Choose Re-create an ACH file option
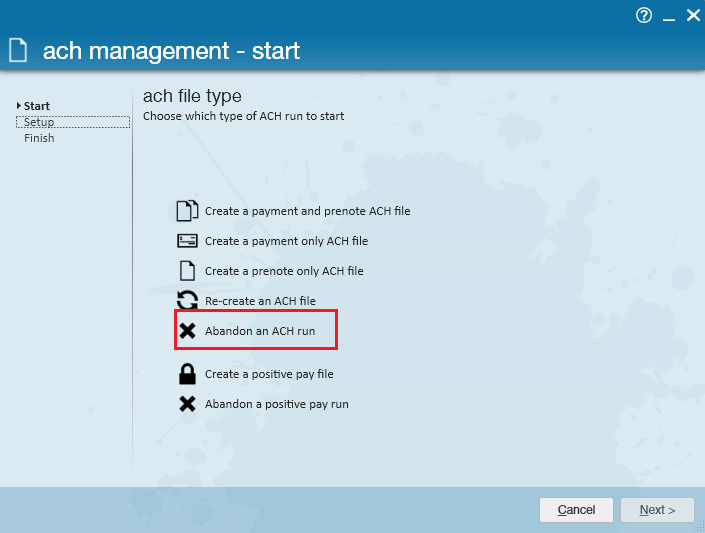The width and height of the screenshot is (705, 533). pyautogui.click(x=260, y=301)
